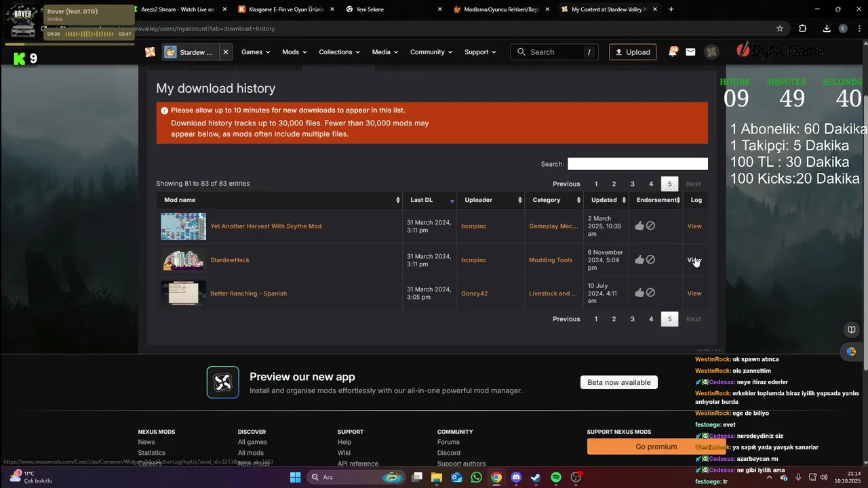Viewport: 868px width, 488px height.
Task: Open uploader Gonzy42 profile
Action: (x=474, y=293)
